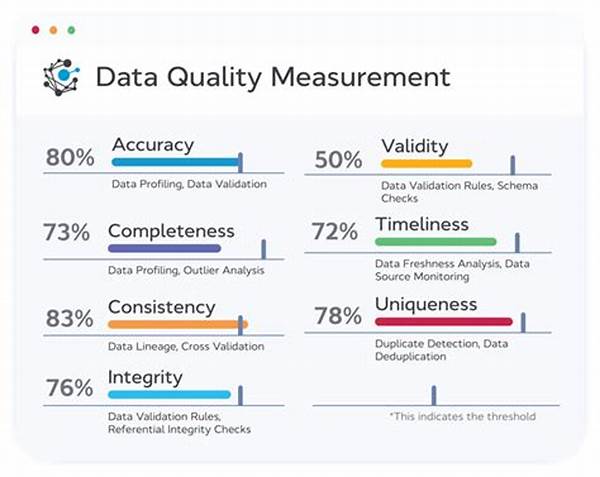Click the Uniqueness metric label
The image size is (600, 477).
tap(426, 304)
